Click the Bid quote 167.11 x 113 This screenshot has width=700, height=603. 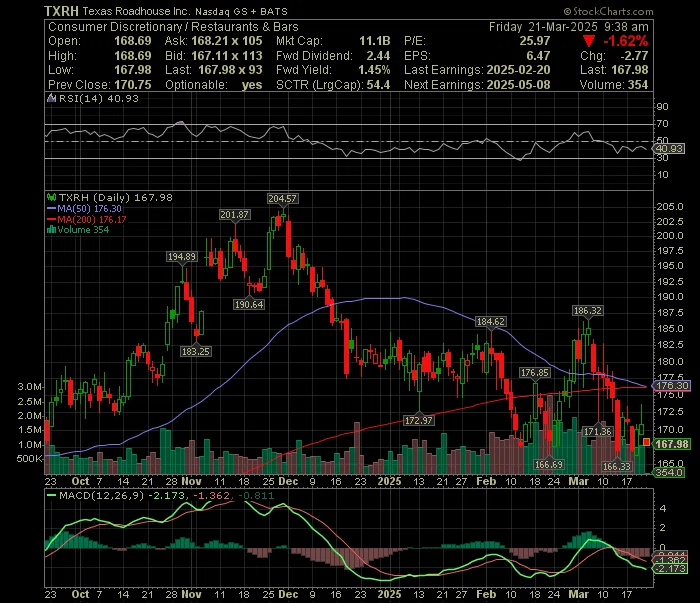coord(227,56)
